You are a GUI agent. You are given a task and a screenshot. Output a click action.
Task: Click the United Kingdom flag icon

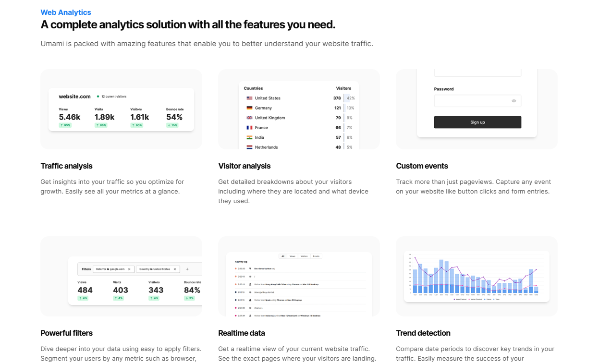pos(249,118)
